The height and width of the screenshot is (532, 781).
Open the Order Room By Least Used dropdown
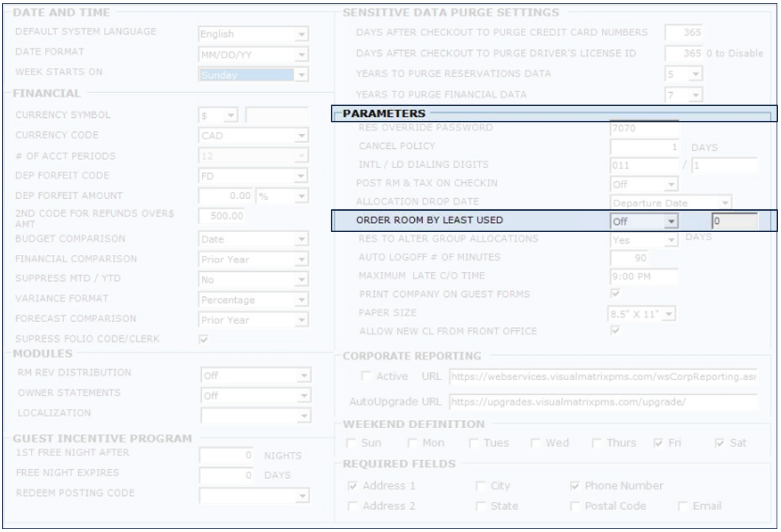click(x=670, y=221)
